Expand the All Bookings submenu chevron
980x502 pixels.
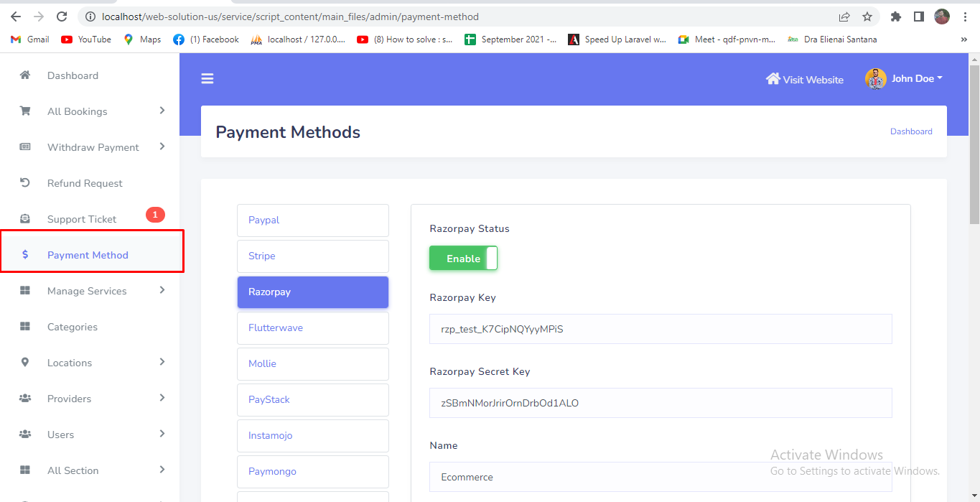click(x=162, y=111)
